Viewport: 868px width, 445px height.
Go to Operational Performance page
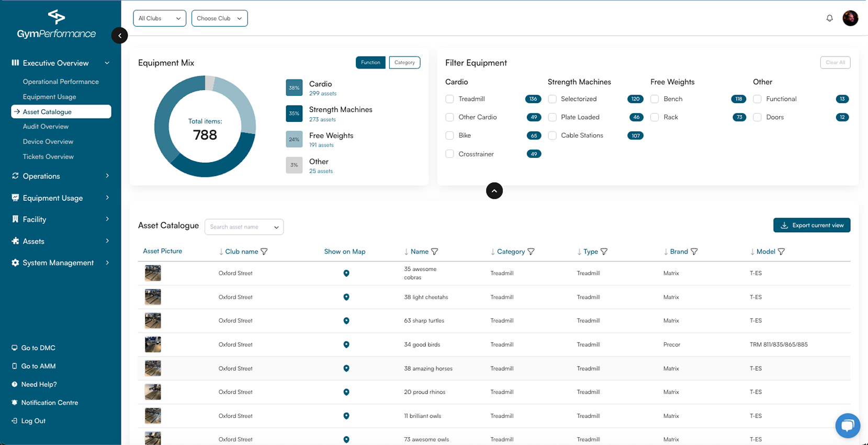pyautogui.click(x=61, y=82)
